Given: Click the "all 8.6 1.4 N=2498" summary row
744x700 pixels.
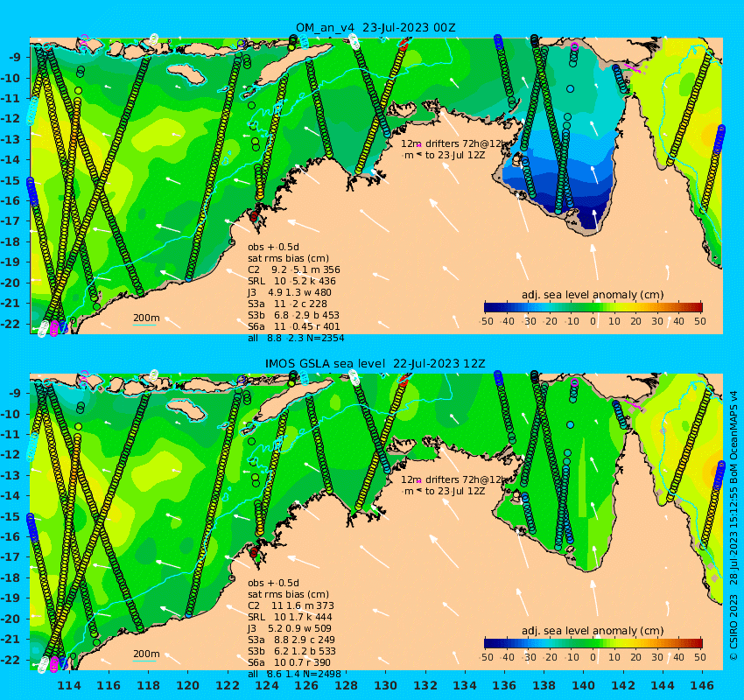Looking at the screenshot, I should tap(295, 674).
